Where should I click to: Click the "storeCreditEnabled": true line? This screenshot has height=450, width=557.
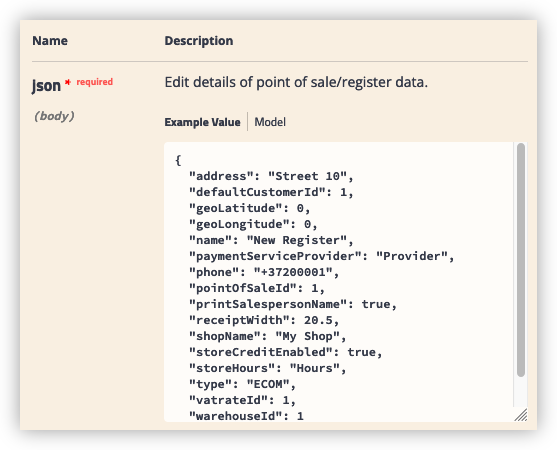coord(286,352)
